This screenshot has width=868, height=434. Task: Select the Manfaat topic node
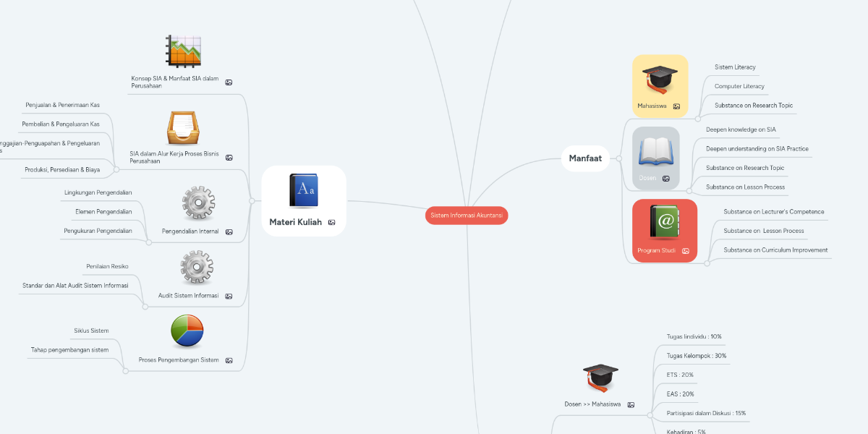coord(585,158)
